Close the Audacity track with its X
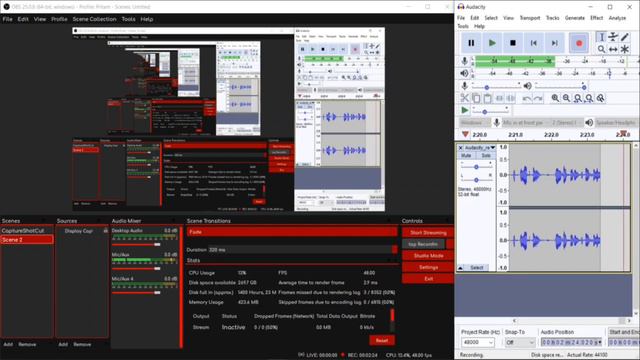Image resolution: width=640 pixels, height=360 pixels. tap(461, 148)
